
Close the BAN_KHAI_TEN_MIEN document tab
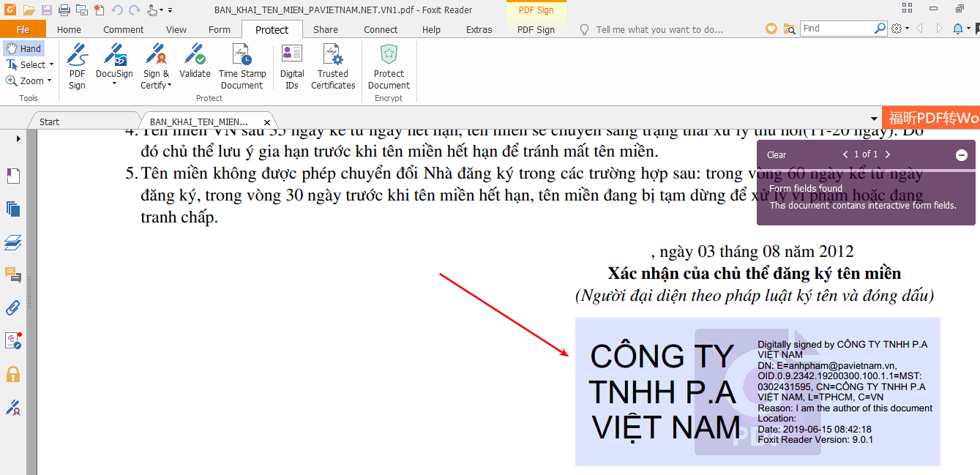(267, 122)
